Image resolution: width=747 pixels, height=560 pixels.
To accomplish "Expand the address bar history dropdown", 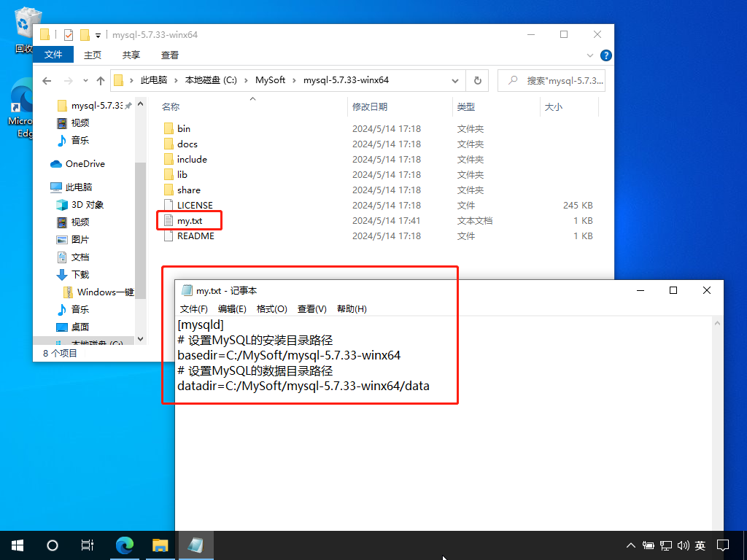I will click(454, 80).
